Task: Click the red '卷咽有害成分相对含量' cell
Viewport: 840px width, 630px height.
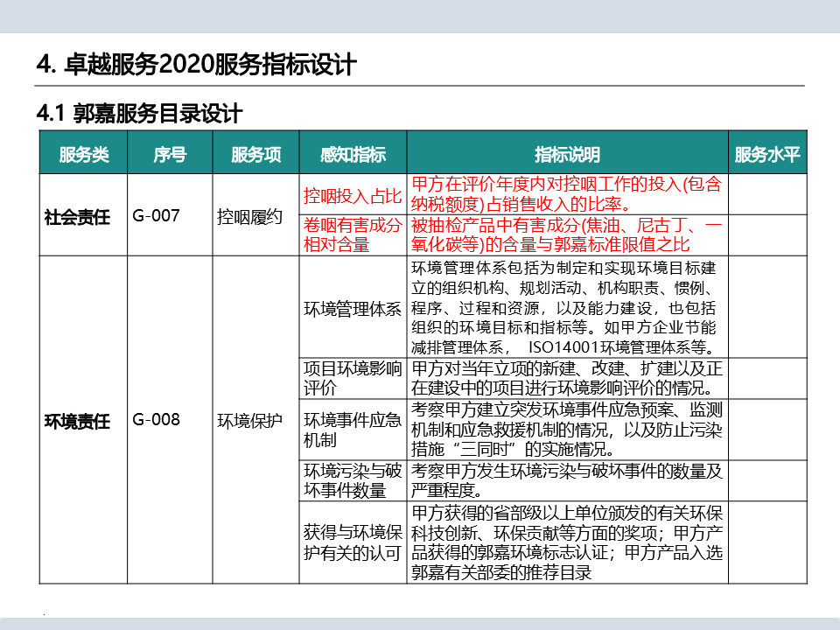Action: (353, 235)
